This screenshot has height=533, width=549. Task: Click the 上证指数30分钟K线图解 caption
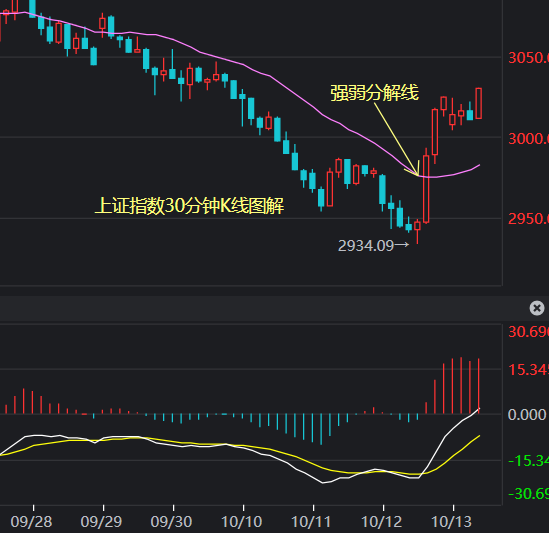(189, 206)
